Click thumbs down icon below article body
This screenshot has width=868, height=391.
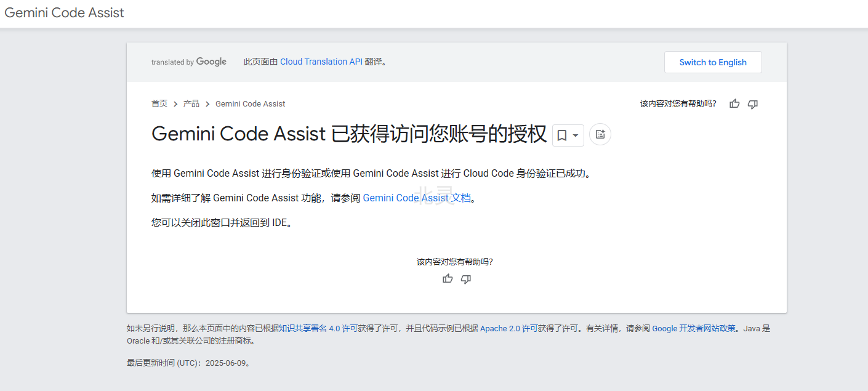pos(466,279)
